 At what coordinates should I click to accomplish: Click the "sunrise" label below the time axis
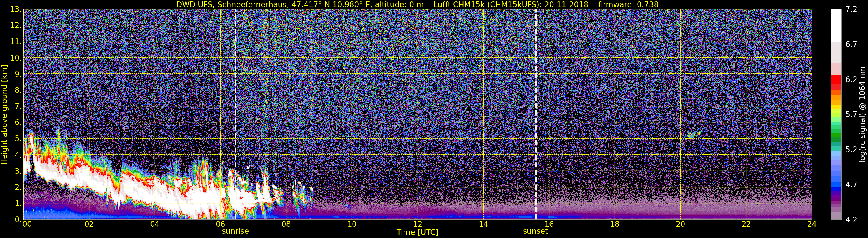pos(235,231)
